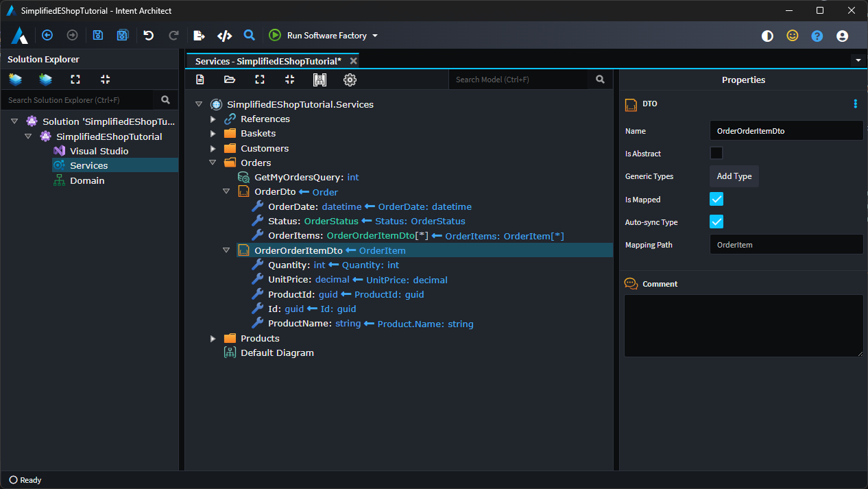
Task: Click the diagram map icon in designer toolbar
Action: tap(320, 80)
